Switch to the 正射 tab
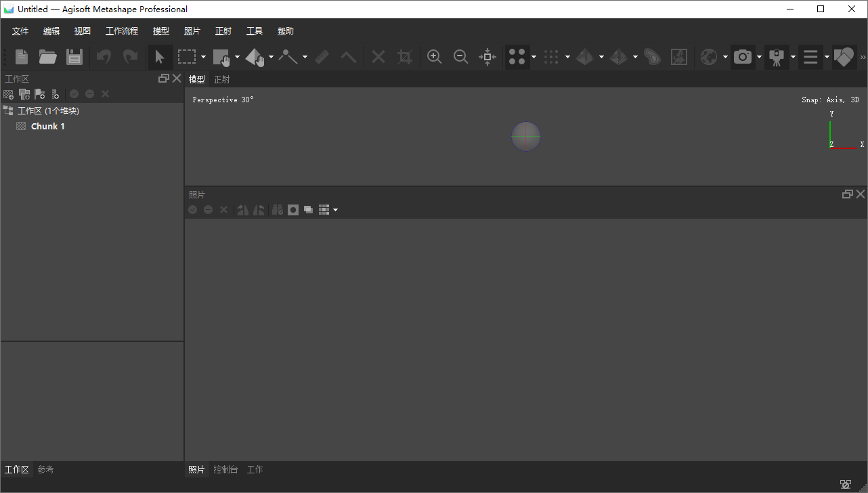868x493 pixels. pos(221,79)
